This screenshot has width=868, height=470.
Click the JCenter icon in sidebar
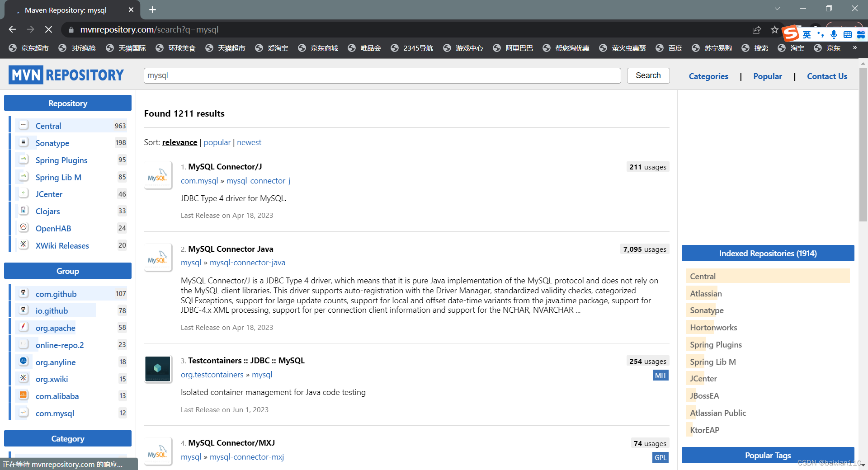coord(24,193)
